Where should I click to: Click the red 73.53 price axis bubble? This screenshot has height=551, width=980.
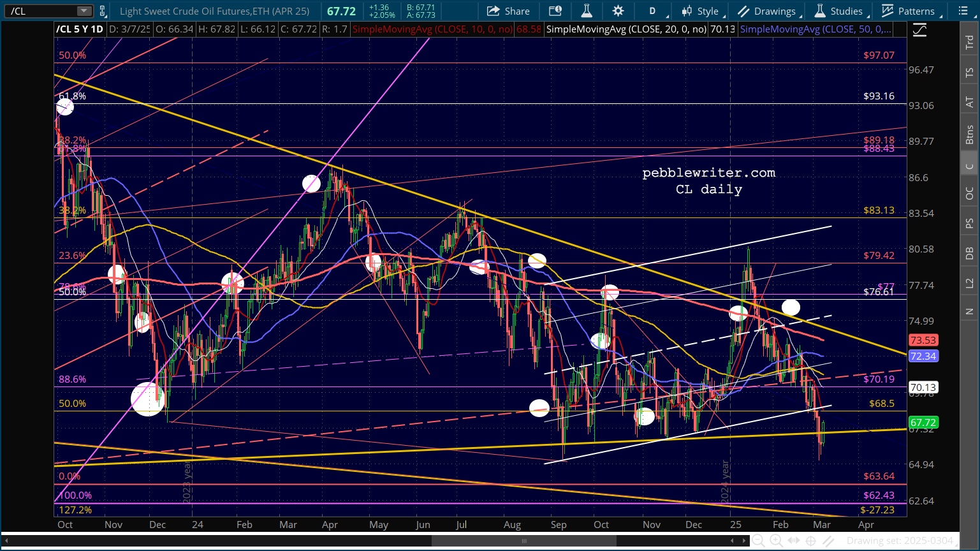(923, 341)
